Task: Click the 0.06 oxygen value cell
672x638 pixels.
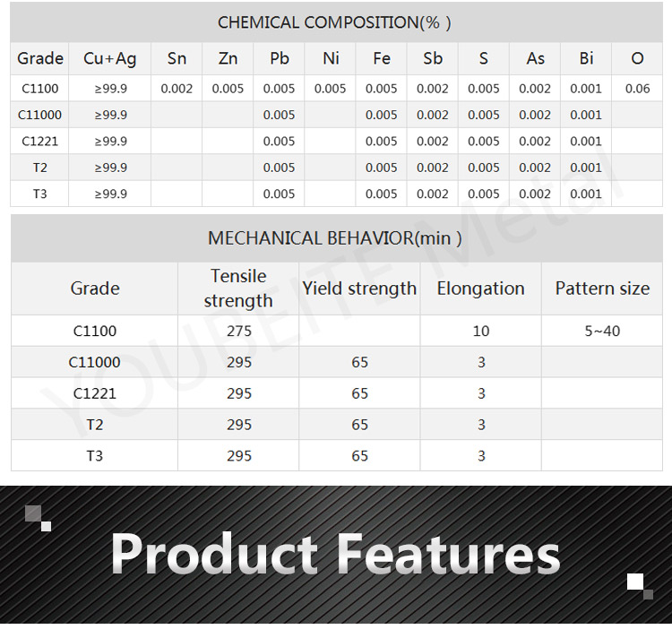Action: click(637, 89)
